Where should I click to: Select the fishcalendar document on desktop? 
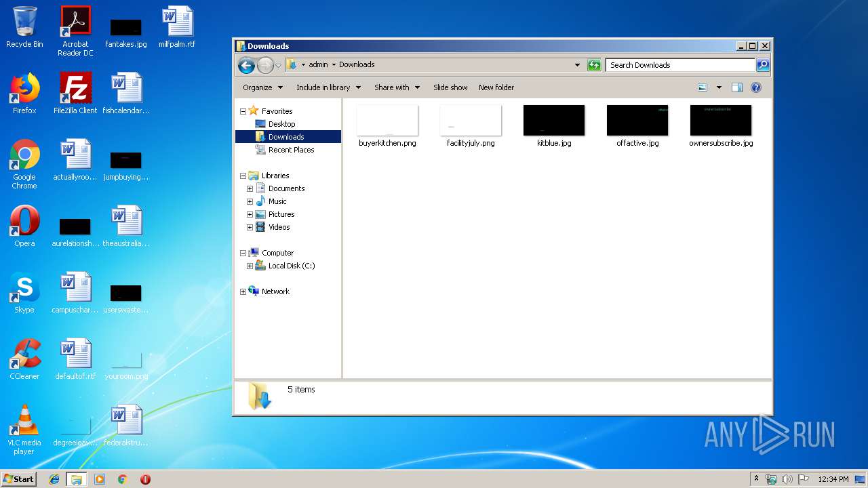pyautogui.click(x=126, y=94)
